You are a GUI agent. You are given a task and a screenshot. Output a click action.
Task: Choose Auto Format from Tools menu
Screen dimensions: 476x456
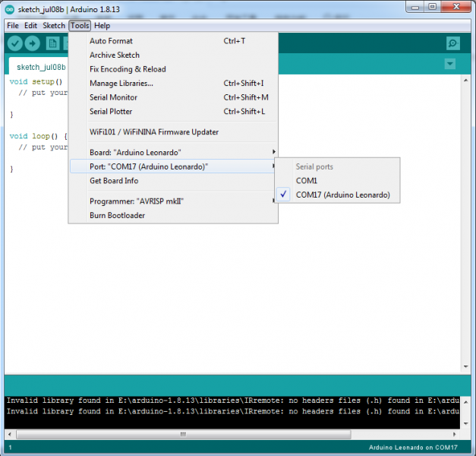pyautogui.click(x=173, y=41)
